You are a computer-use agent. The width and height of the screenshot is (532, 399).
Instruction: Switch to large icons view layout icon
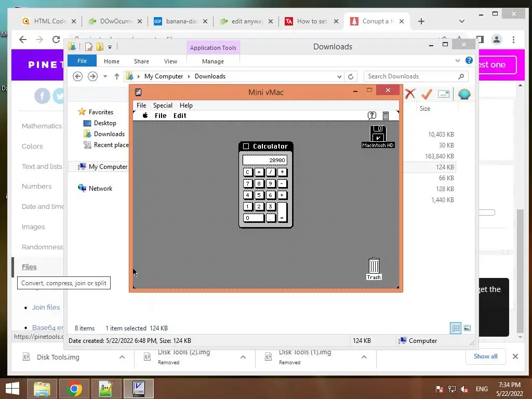pos(467,328)
